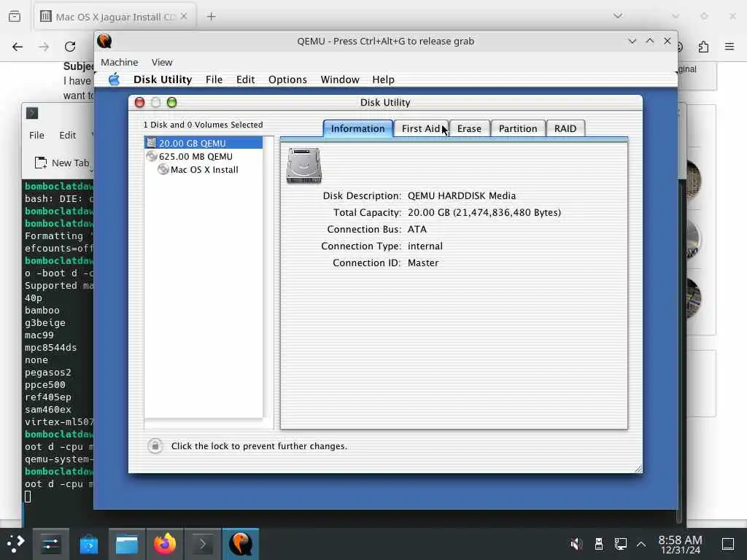Screen dimensions: 747x560
Task: Open the Help menu
Action: [384, 79]
